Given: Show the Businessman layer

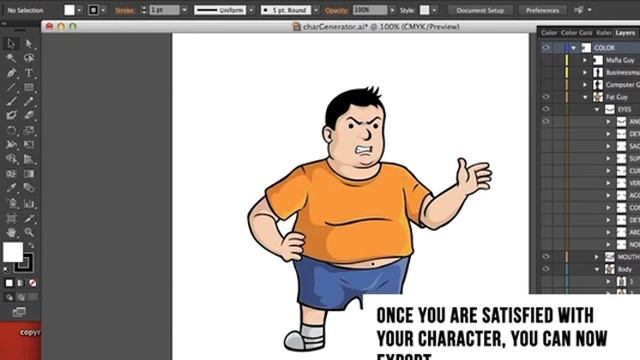Looking at the screenshot, I should (x=546, y=72).
